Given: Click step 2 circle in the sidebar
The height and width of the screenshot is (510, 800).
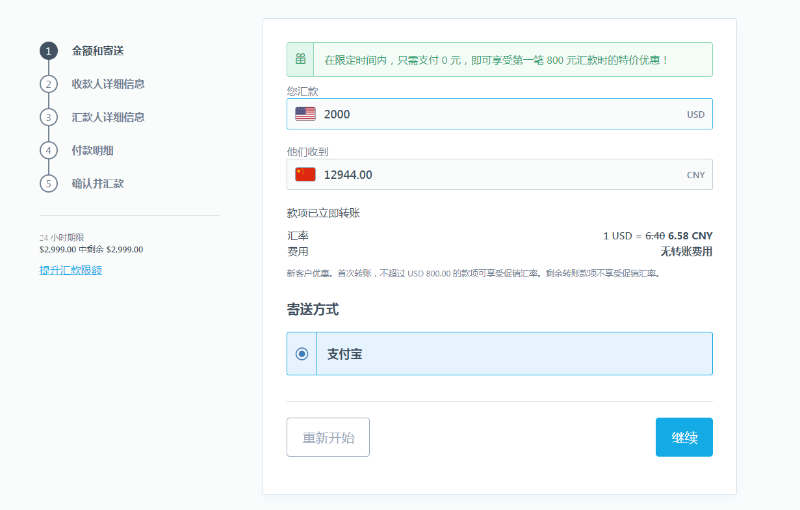Looking at the screenshot, I should coord(48,84).
